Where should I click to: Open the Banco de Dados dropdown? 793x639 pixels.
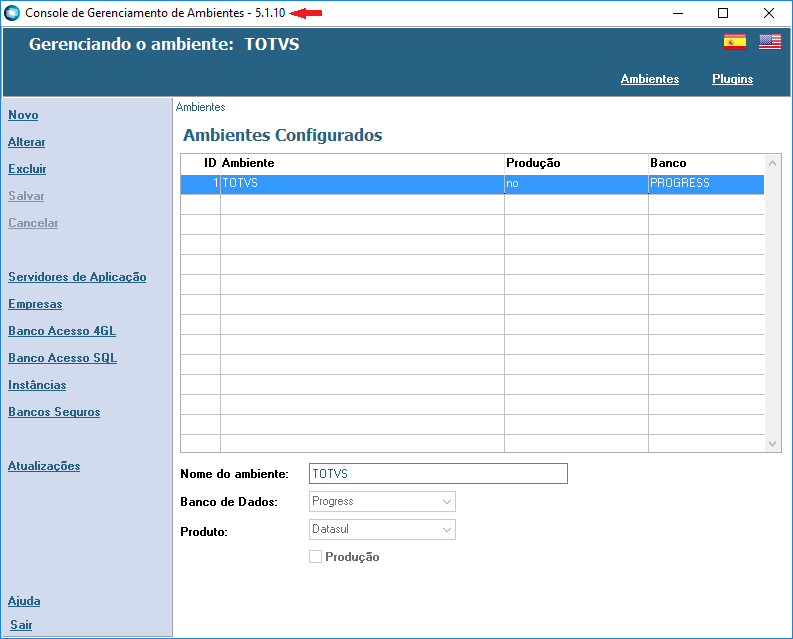pyautogui.click(x=382, y=501)
